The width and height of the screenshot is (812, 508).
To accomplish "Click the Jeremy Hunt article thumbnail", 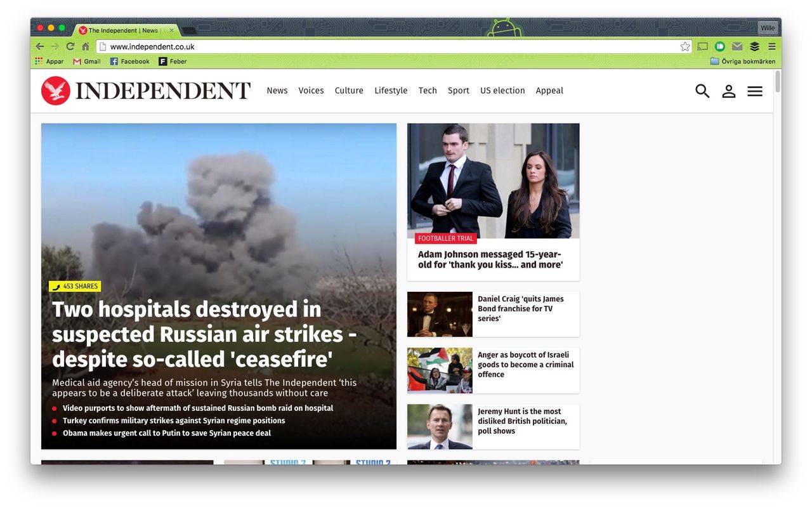I will pos(440,426).
